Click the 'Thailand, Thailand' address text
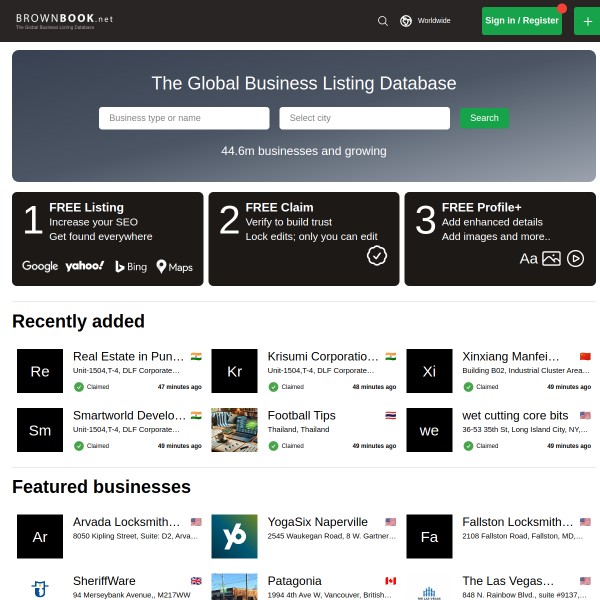This screenshot has height=600, width=600. [x=298, y=429]
